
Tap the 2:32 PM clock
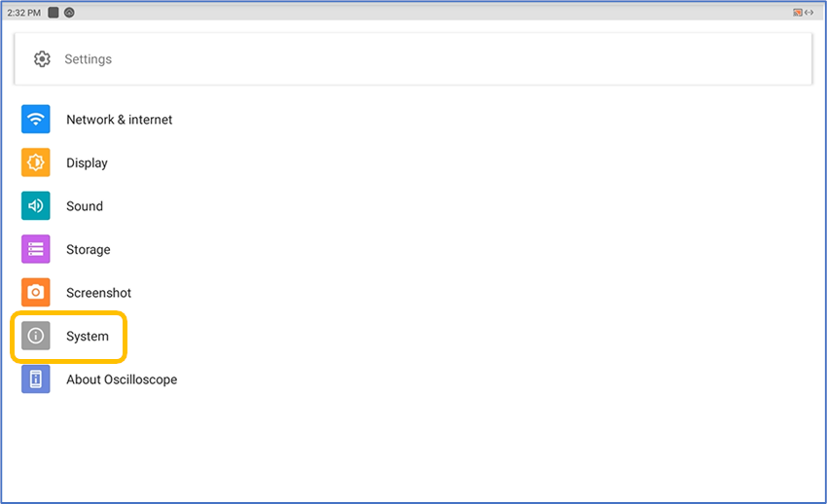click(23, 13)
